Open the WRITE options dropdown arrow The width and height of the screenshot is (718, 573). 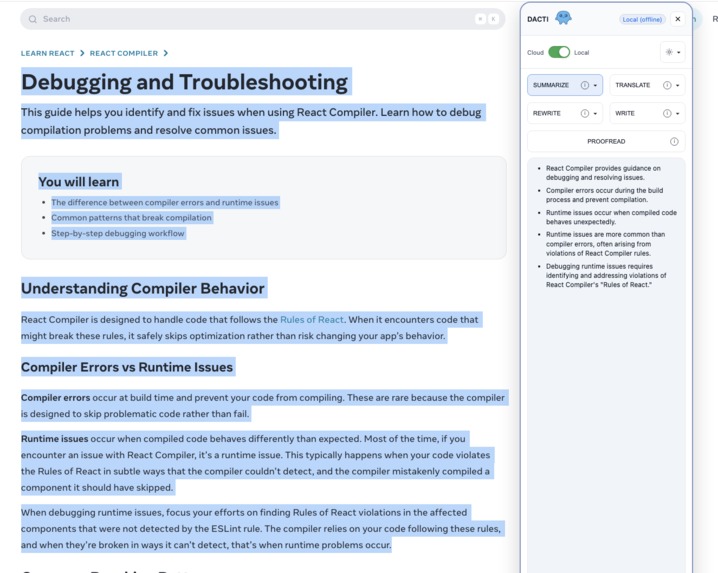pyautogui.click(x=678, y=114)
